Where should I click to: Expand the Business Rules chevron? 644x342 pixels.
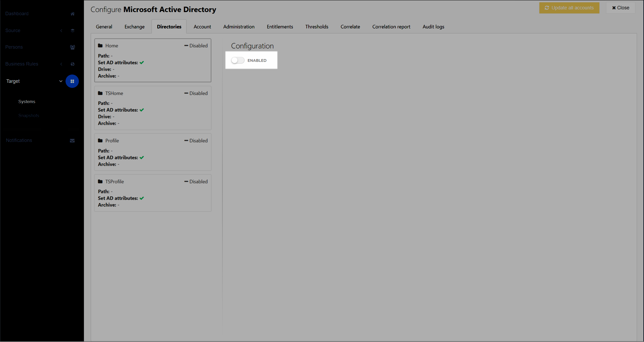61,64
